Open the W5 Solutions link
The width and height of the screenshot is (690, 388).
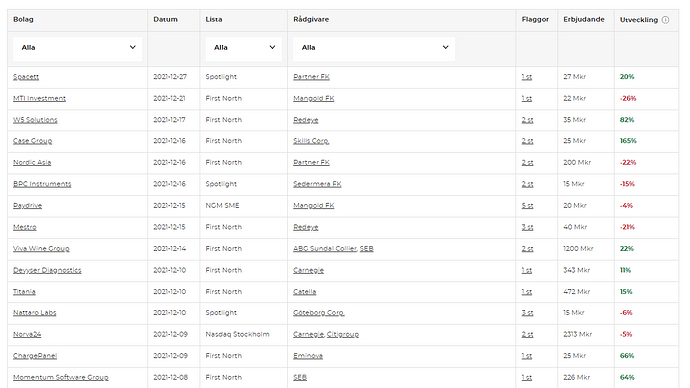click(x=35, y=120)
